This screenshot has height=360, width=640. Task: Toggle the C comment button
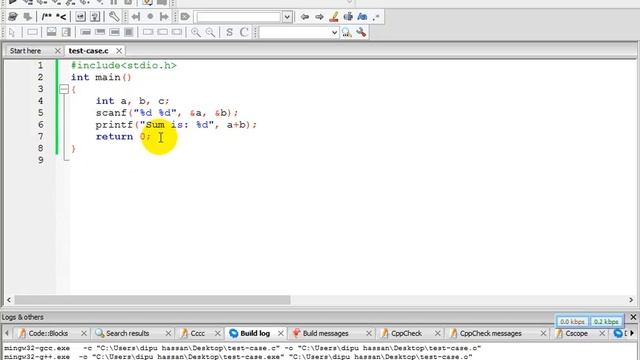244,32
